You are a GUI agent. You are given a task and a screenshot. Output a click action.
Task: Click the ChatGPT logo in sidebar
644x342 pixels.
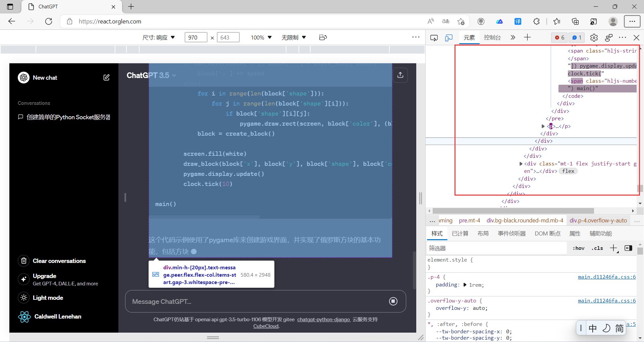click(24, 77)
